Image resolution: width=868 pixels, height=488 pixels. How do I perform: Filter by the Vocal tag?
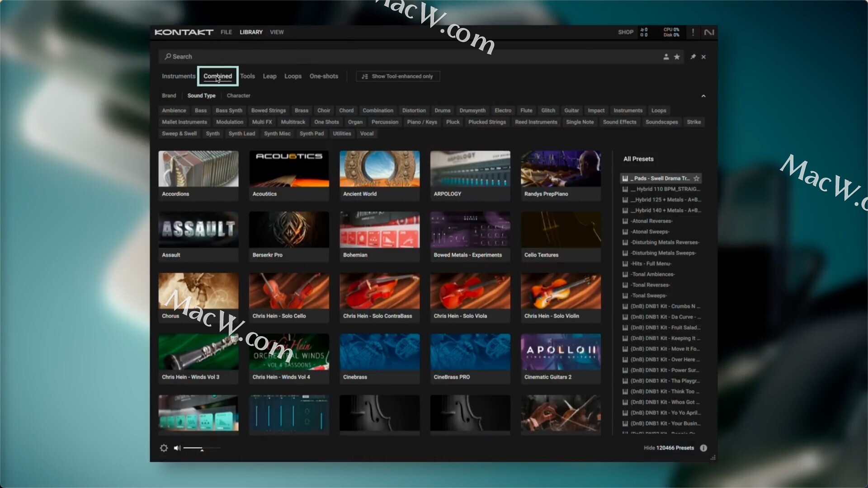coord(367,133)
